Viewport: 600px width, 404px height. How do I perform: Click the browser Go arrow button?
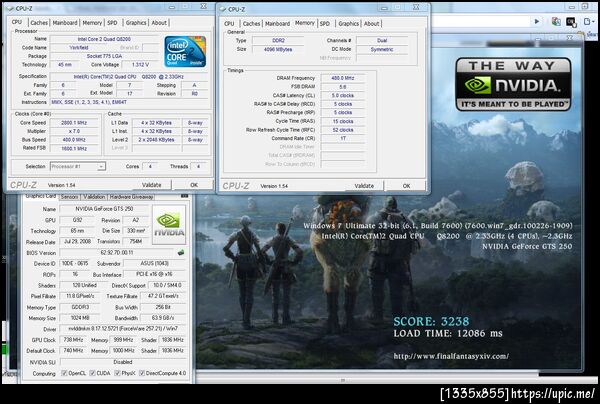[537, 22]
